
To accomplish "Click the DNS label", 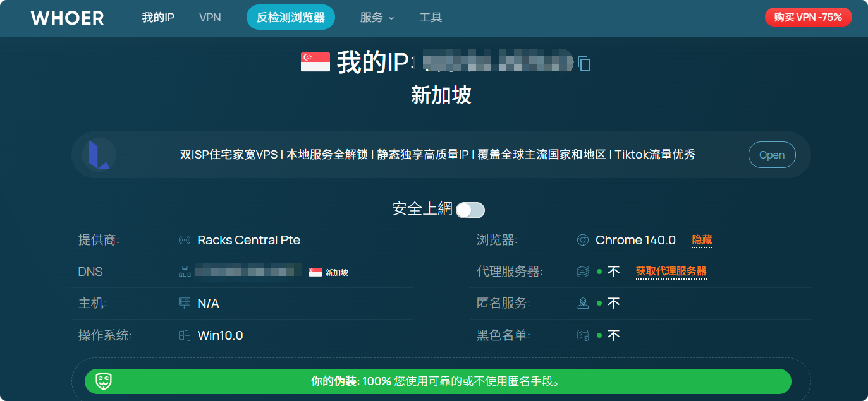I will point(90,272).
